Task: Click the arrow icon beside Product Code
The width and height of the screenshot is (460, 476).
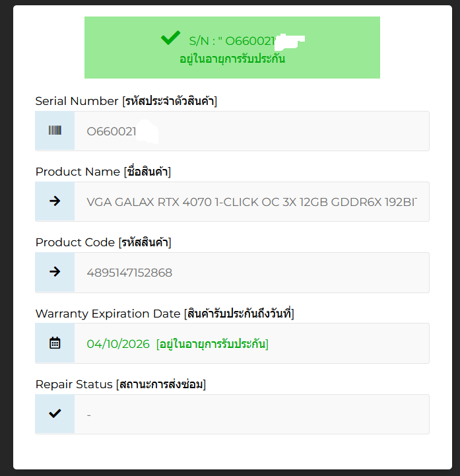Action: tap(55, 272)
